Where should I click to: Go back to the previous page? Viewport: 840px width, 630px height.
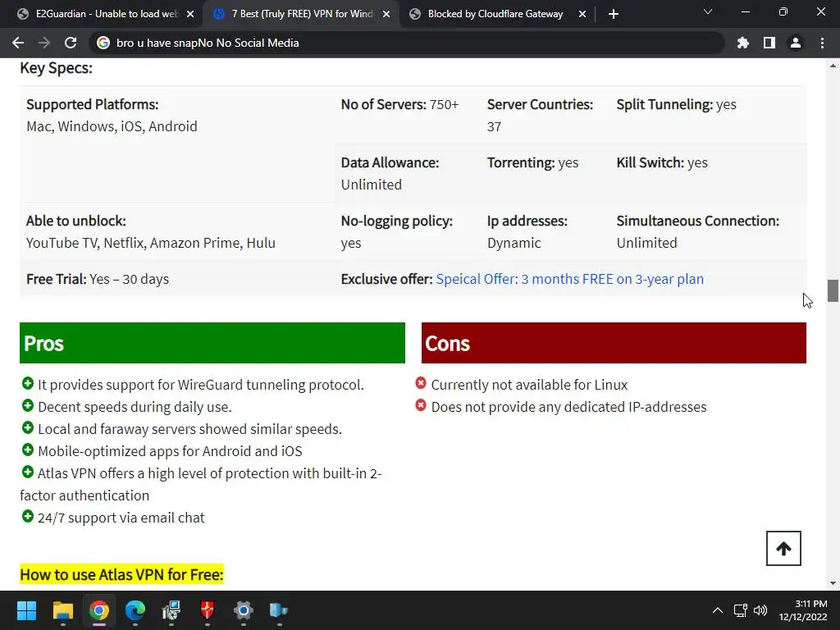(18, 43)
